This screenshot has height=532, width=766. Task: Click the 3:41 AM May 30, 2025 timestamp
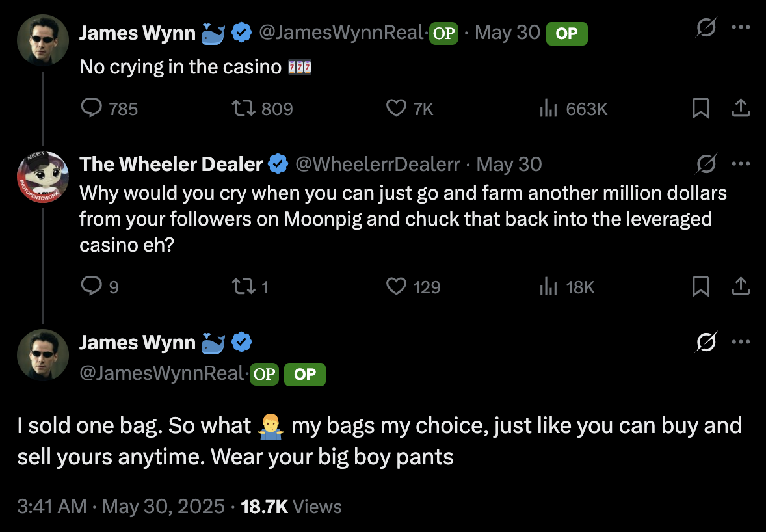(x=121, y=507)
